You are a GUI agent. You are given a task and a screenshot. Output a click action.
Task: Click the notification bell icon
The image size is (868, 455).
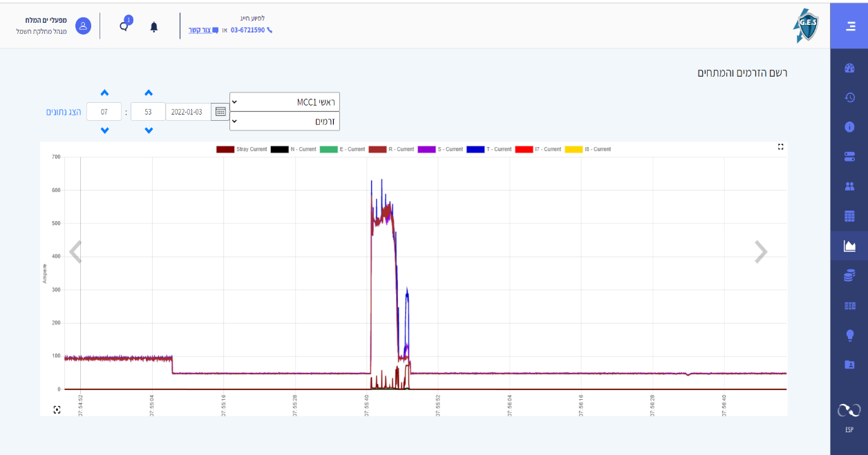tap(153, 27)
